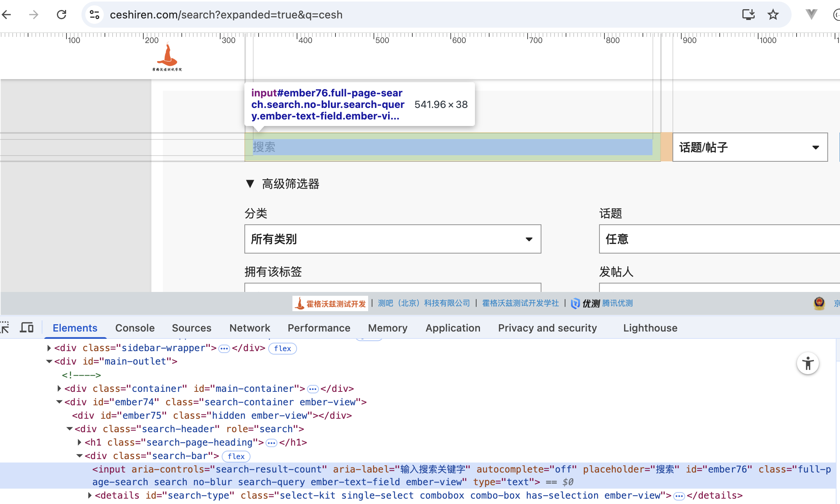
Task: Click the flex badge on search-bar div
Action: 236,456
